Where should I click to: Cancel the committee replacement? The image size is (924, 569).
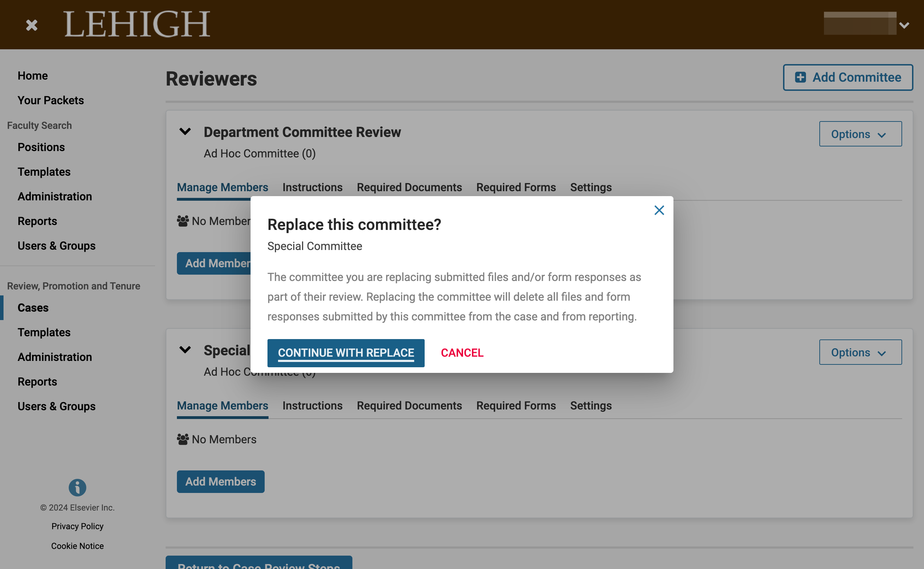(462, 353)
